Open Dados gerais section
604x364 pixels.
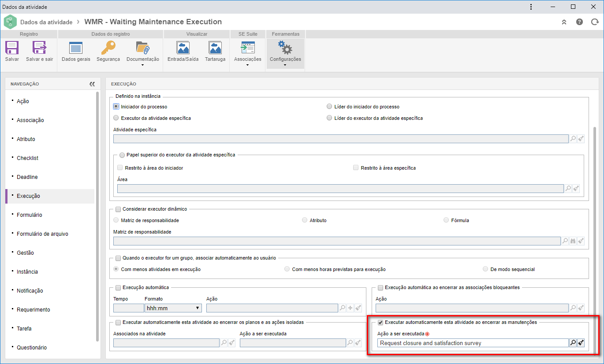point(76,48)
